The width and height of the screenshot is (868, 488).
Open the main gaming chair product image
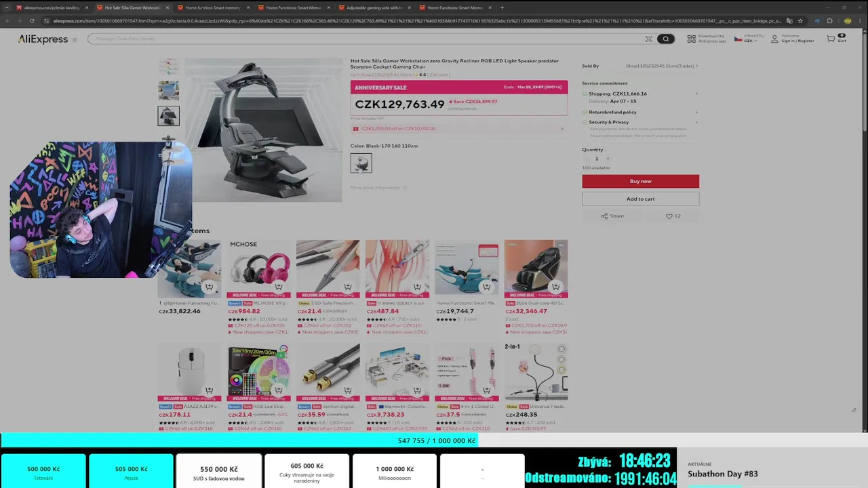264,129
